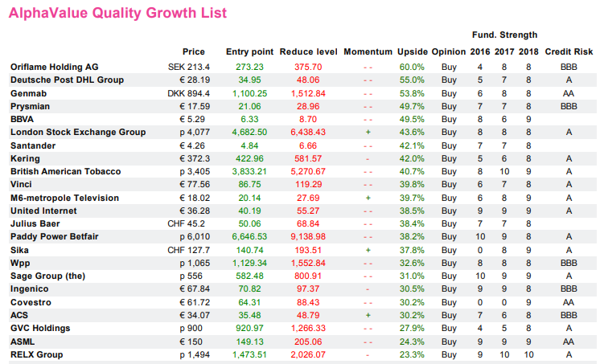Click the AlphaValue Quality Growth List title

(118, 13)
